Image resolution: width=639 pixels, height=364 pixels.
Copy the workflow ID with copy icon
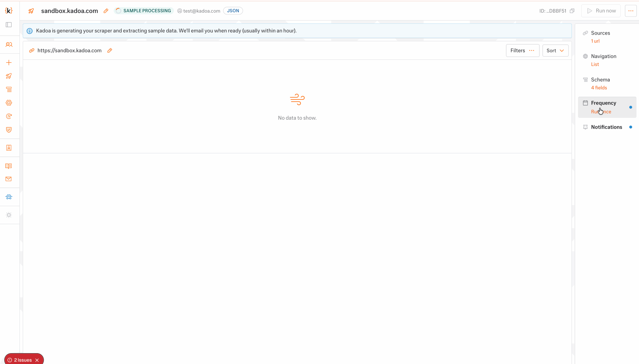tap(572, 11)
